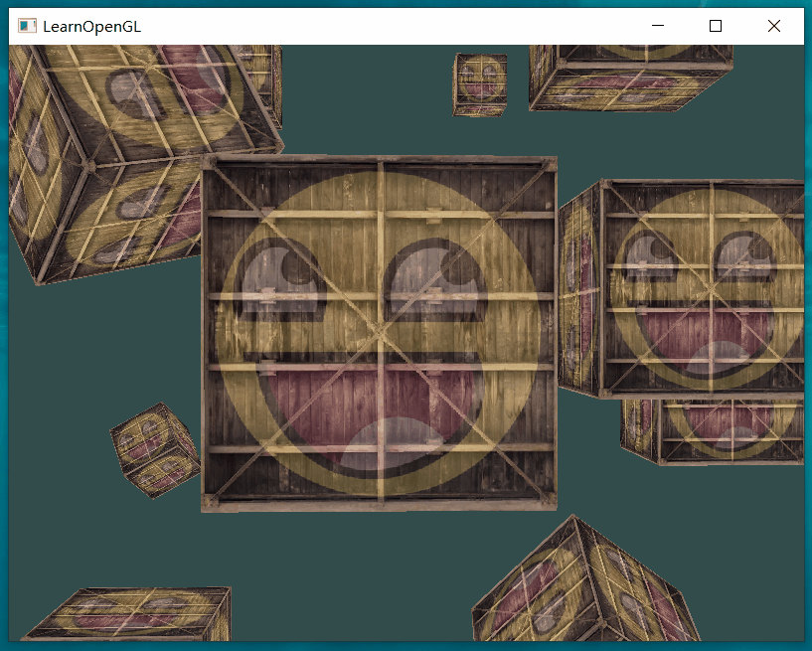Click the smiley-face crate on the right side

pyautogui.click(x=704, y=288)
